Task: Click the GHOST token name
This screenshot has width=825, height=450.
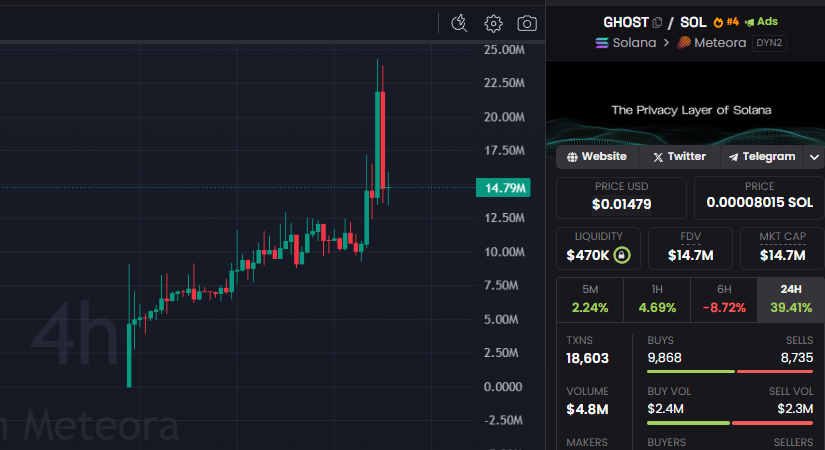Action: [x=626, y=23]
